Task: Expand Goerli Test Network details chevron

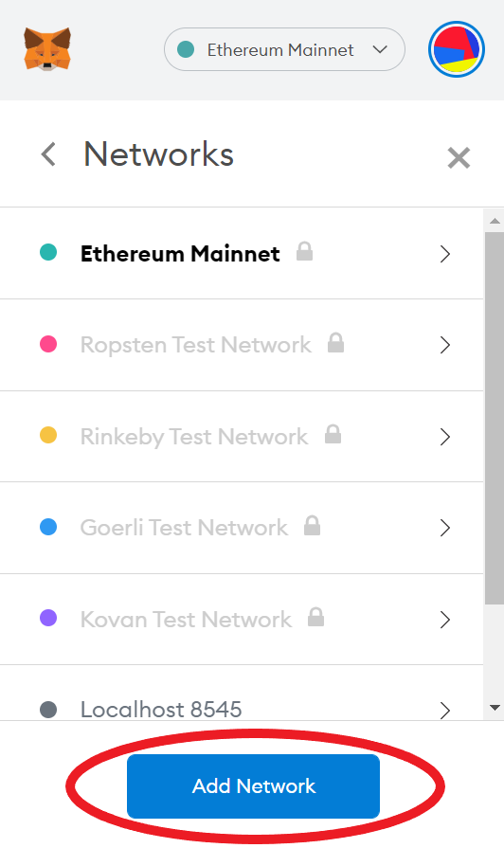Action: click(445, 528)
